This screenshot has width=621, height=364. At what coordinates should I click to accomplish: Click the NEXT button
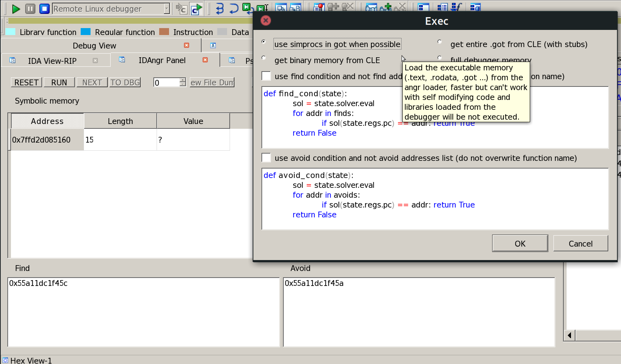[92, 82]
